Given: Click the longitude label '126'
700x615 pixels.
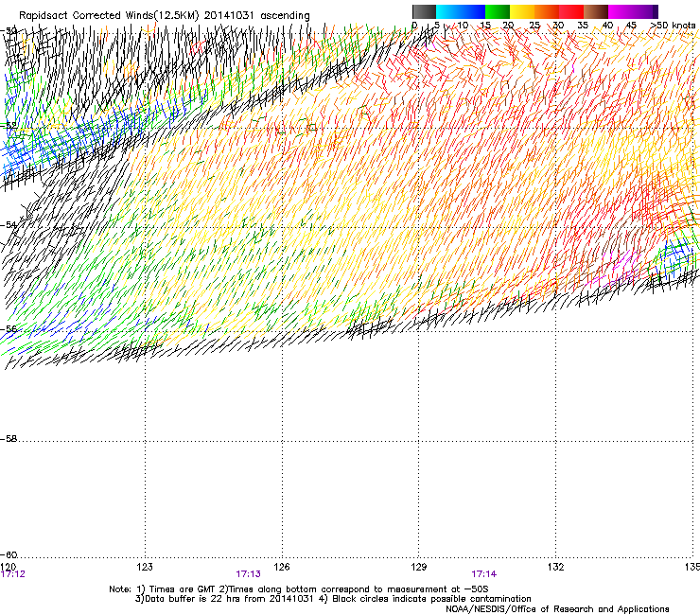Looking at the screenshot, I should (282, 567).
